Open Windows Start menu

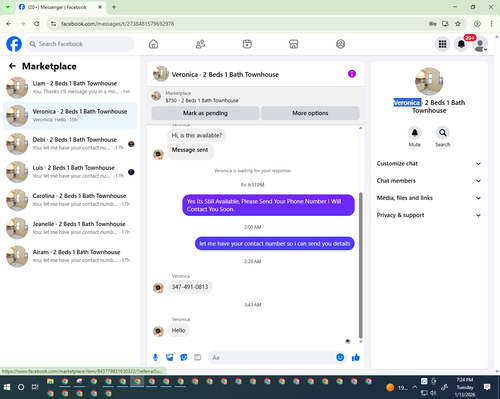7,387
